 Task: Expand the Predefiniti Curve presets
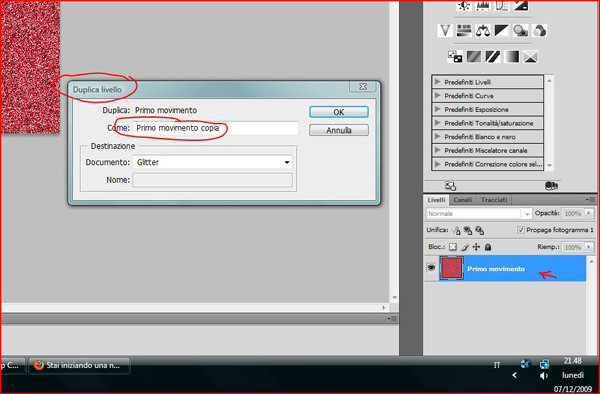437,96
